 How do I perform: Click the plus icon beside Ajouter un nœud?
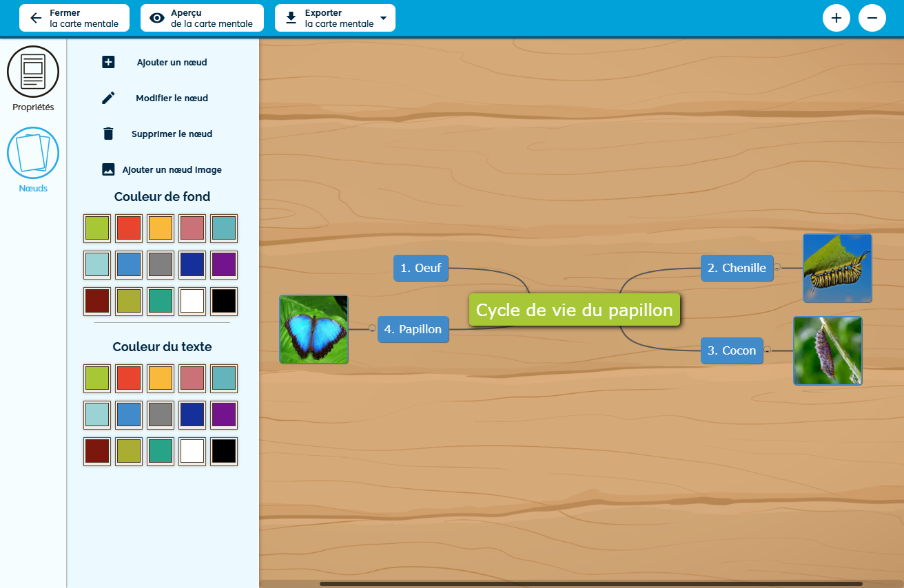(x=108, y=63)
